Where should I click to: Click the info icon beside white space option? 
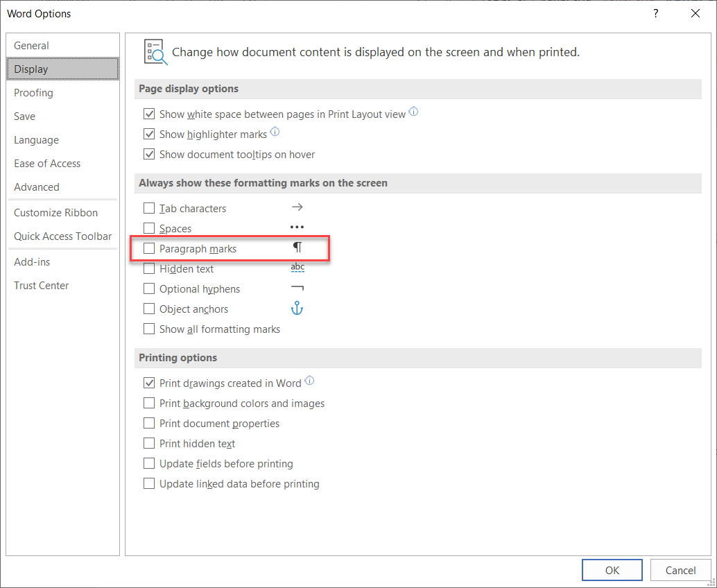point(414,112)
